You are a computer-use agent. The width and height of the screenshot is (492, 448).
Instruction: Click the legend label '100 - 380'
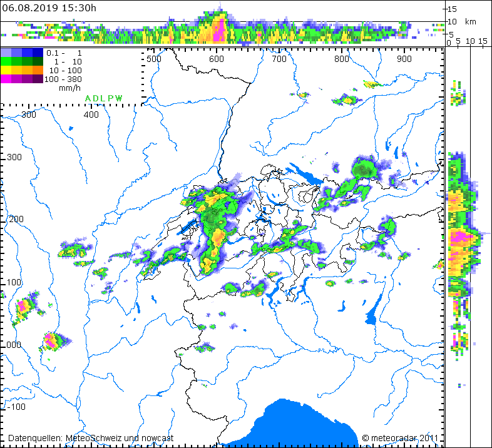(63, 79)
